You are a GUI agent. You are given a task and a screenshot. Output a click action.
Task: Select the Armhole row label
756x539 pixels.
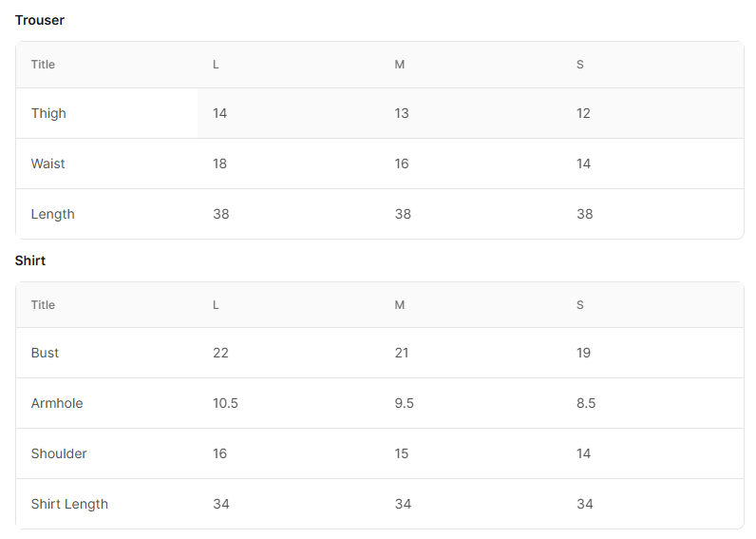57,403
